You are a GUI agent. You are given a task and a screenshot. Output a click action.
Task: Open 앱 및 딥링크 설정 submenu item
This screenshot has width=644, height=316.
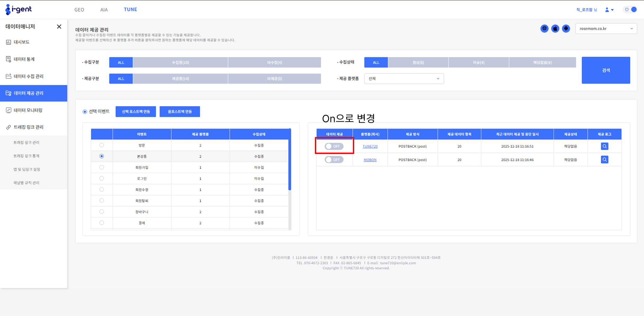(x=27, y=169)
